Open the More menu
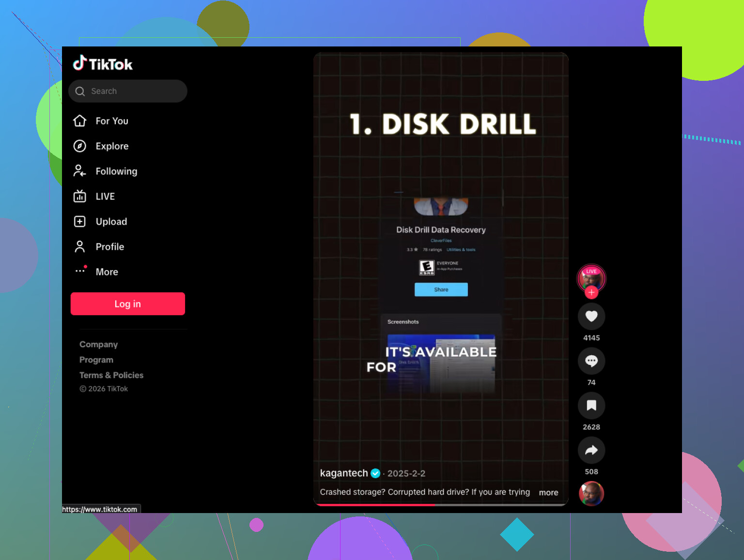The width and height of the screenshot is (744, 560). coord(107,272)
